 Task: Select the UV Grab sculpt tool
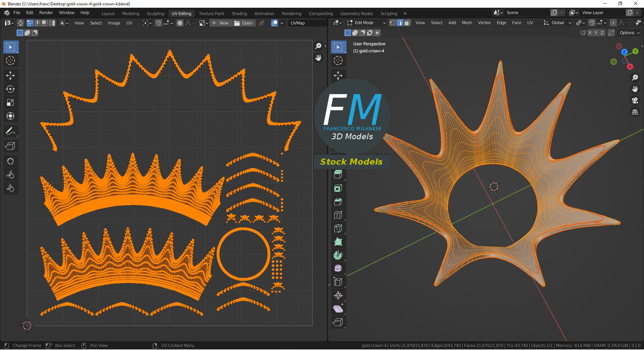pyautogui.click(x=10, y=161)
